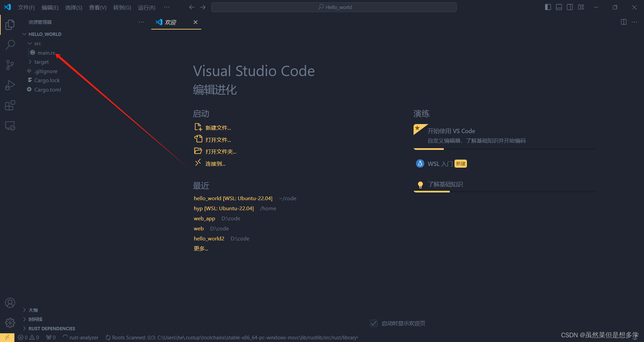Viewport: 644px width, 342px height.
Task: Click the 打开文件夹 link
Action: (x=220, y=151)
